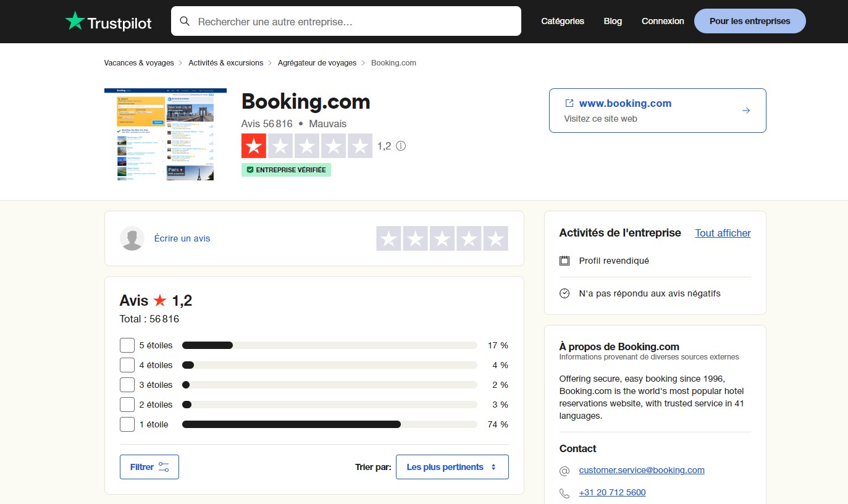Click the Pour les entreprises button
The width and height of the screenshot is (848, 504).
[750, 21]
